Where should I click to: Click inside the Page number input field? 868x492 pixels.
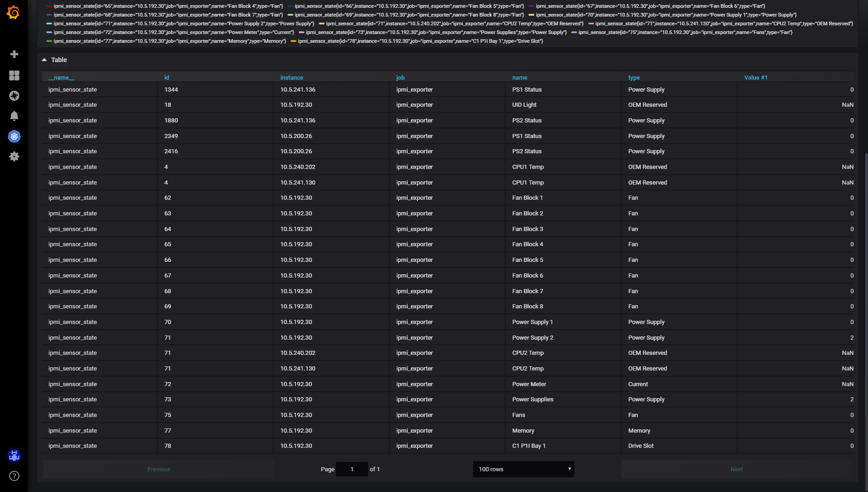tap(352, 469)
